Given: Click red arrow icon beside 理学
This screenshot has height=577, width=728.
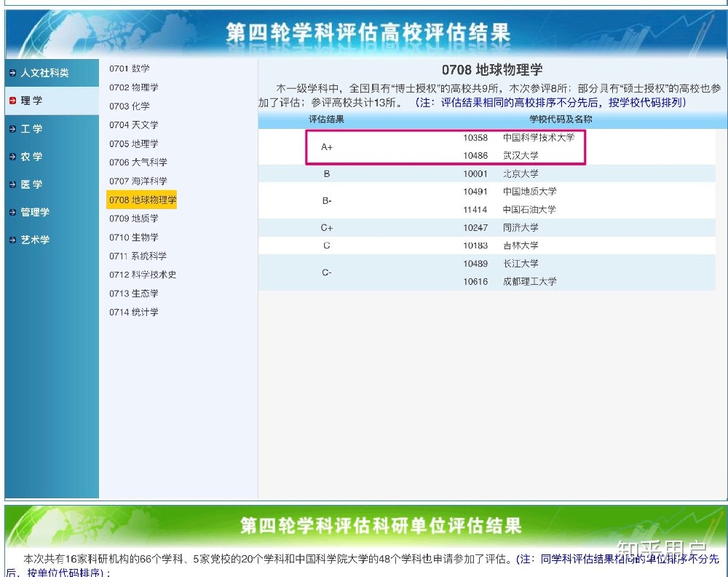Looking at the screenshot, I should pos(12,101).
